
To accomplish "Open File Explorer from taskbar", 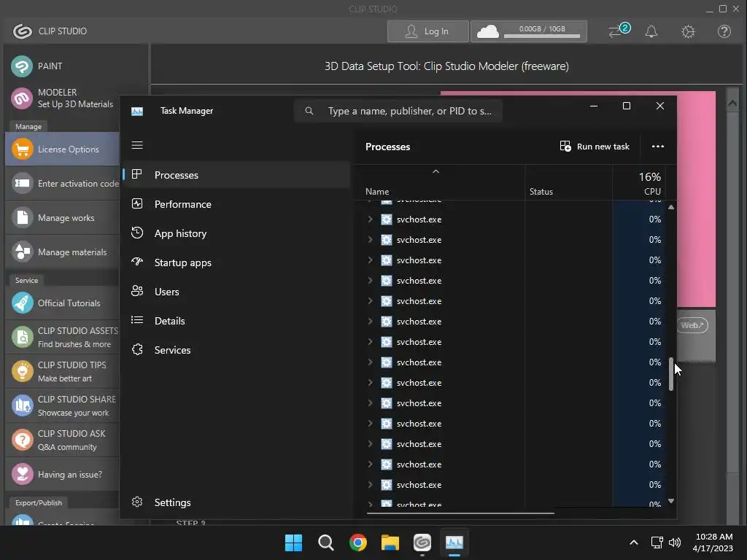I will (x=390, y=542).
